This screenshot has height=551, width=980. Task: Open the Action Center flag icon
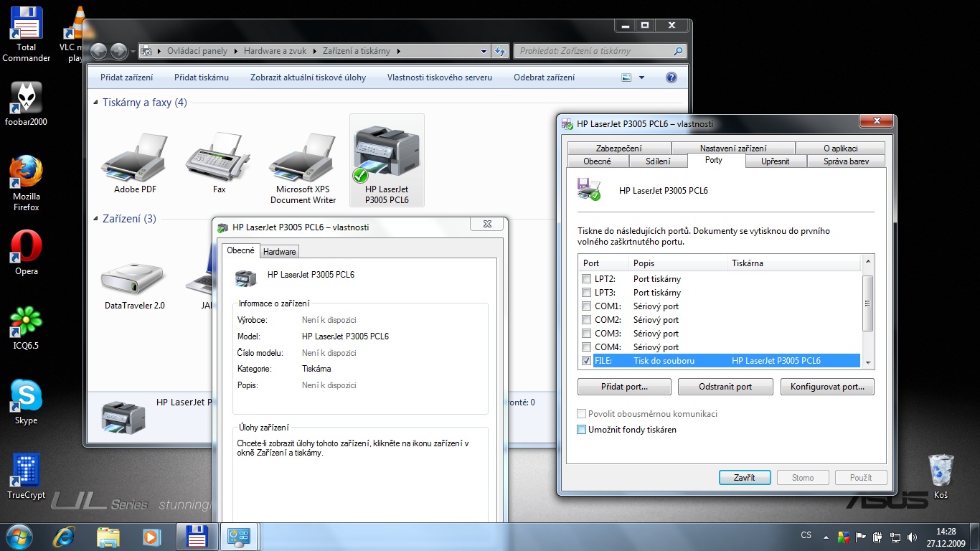click(860, 537)
